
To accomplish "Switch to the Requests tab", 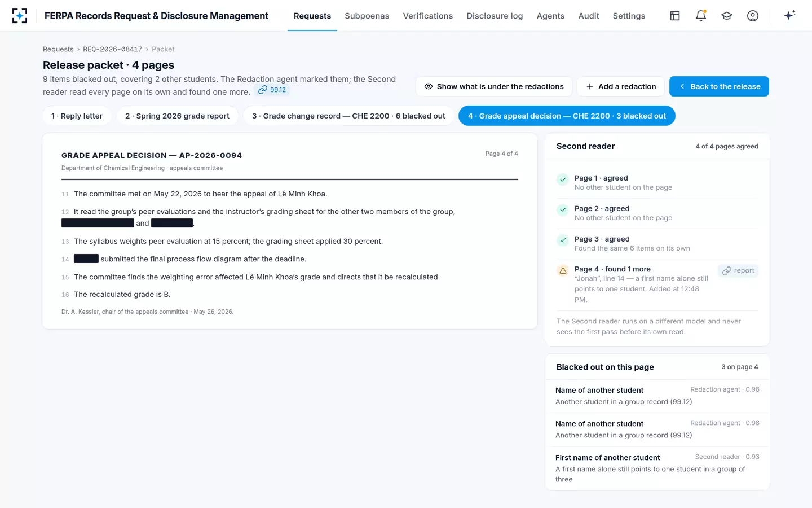I will [x=312, y=16].
